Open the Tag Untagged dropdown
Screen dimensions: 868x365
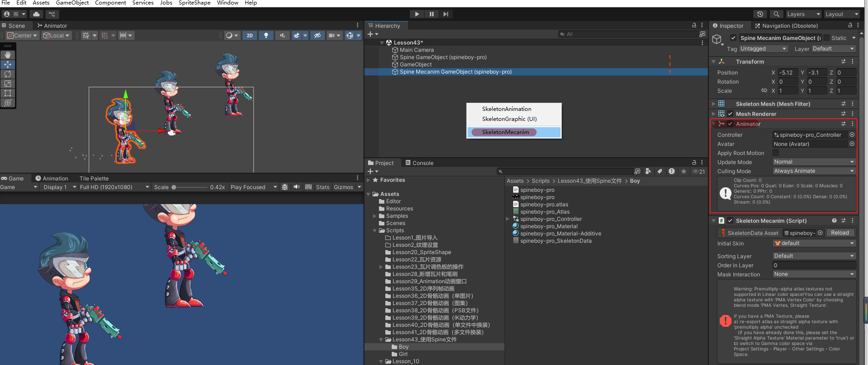(x=763, y=49)
